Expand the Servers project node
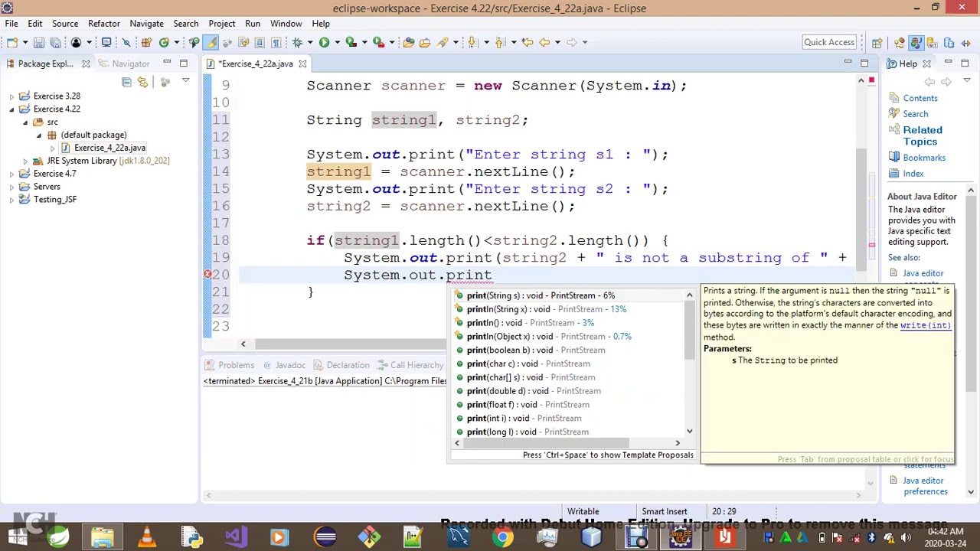This screenshot has width=980, height=551. pyautogui.click(x=11, y=187)
